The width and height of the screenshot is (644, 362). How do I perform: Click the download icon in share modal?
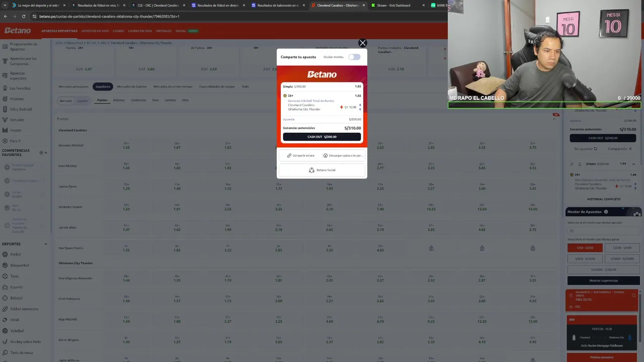pyautogui.click(x=326, y=155)
